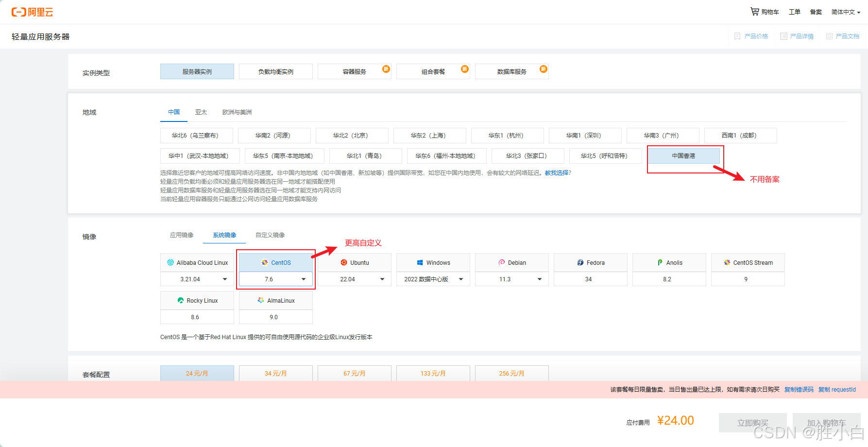Switch to 系统镜像 tab
Viewport: 868px width, 447px height.
pyautogui.click(x=224, y=235)
